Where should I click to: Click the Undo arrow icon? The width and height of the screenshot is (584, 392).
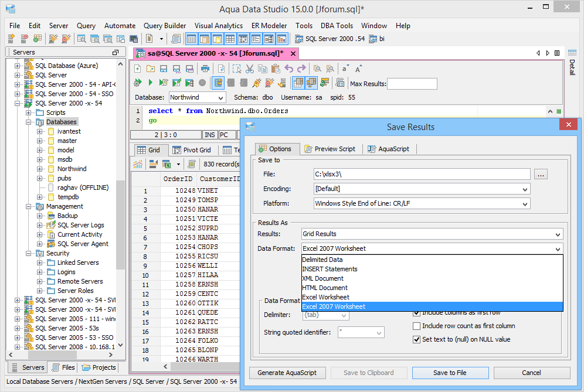288,69
